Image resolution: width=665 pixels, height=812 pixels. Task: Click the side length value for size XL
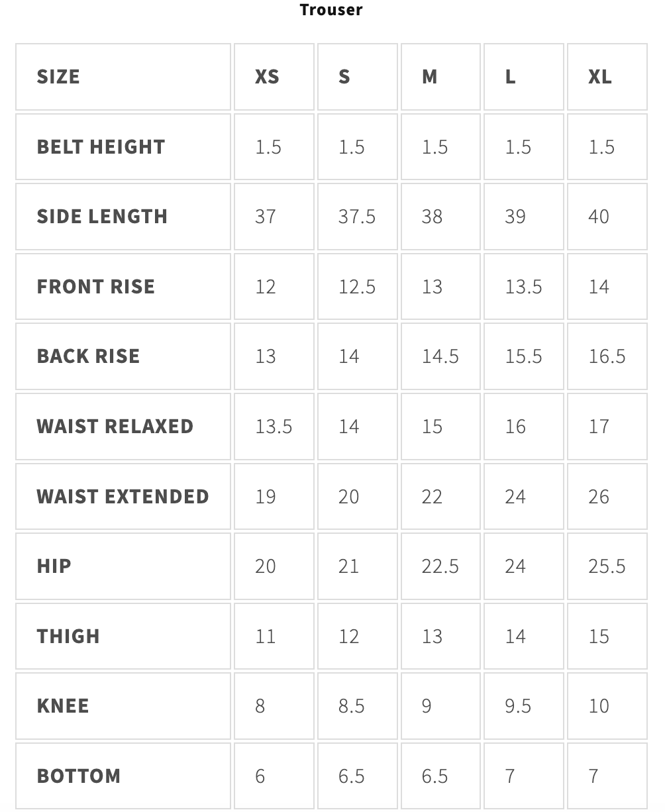[599, 217]
